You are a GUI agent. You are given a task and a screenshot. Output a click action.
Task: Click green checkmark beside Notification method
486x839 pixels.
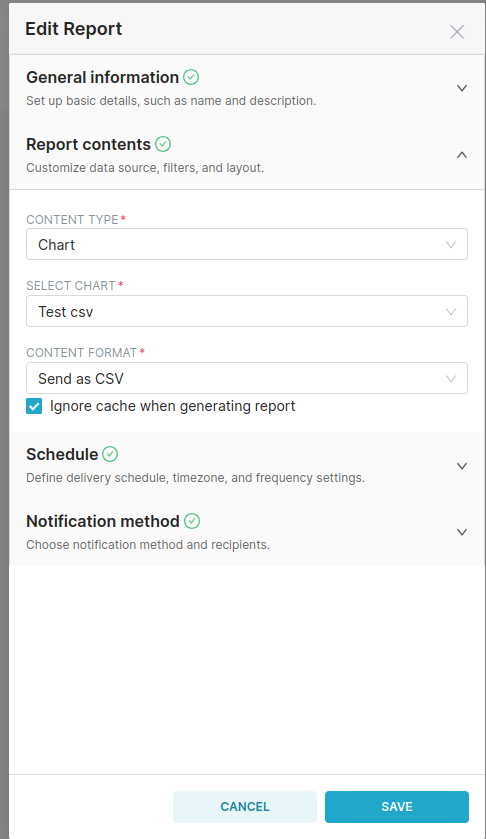click(x=192, y=521)
